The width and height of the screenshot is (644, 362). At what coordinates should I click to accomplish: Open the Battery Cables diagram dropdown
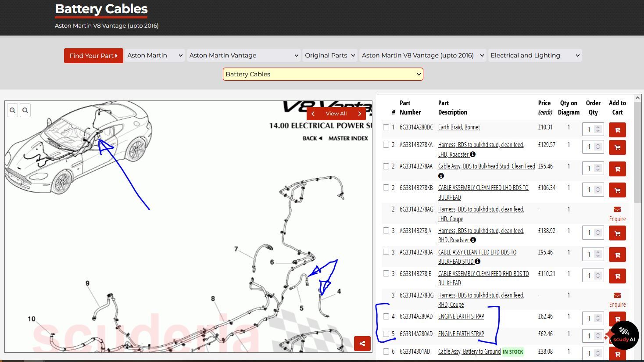click(x=323, y=74)
